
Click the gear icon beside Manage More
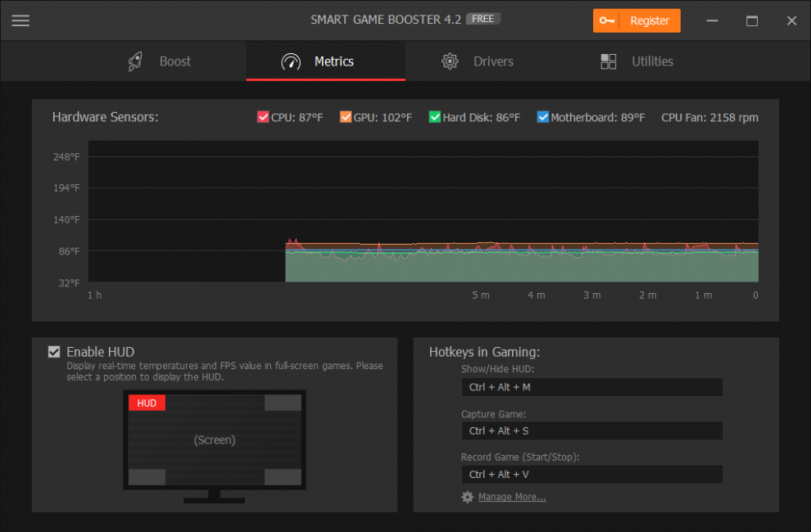tap(467, 497)
